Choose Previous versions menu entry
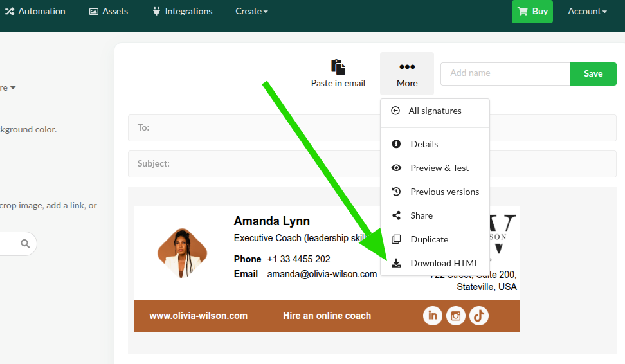The height and width of the screenshot is (364, 625). [x=444, y=192]
